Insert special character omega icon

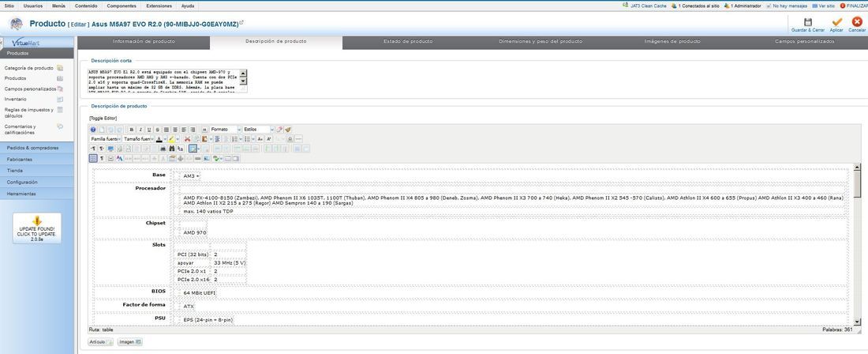click(290, 138)
